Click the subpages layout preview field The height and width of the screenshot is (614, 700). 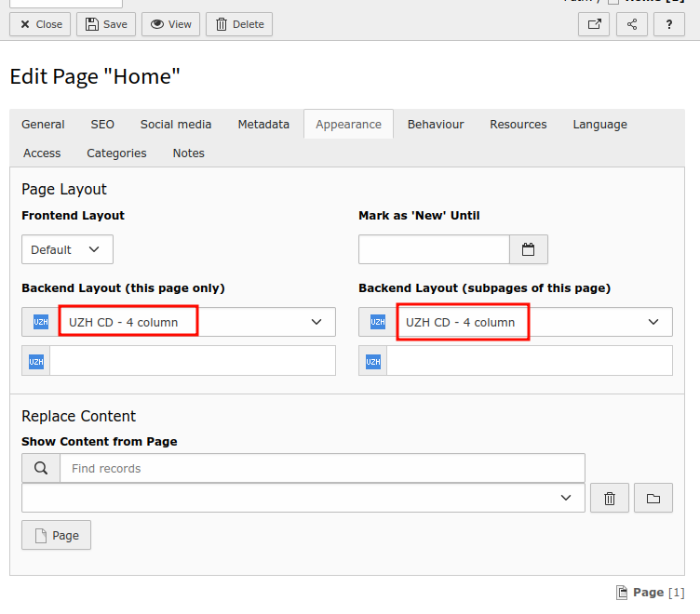coord(530,361)
